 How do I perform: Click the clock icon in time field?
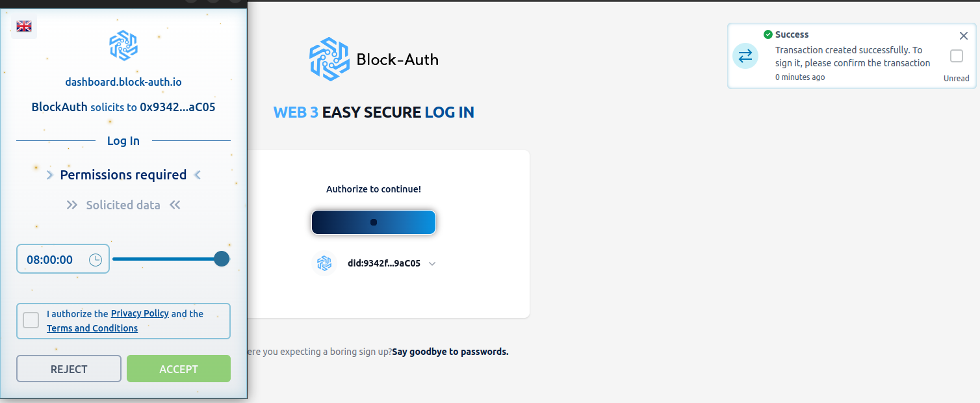pyautogui.click(x=96, y=260)
